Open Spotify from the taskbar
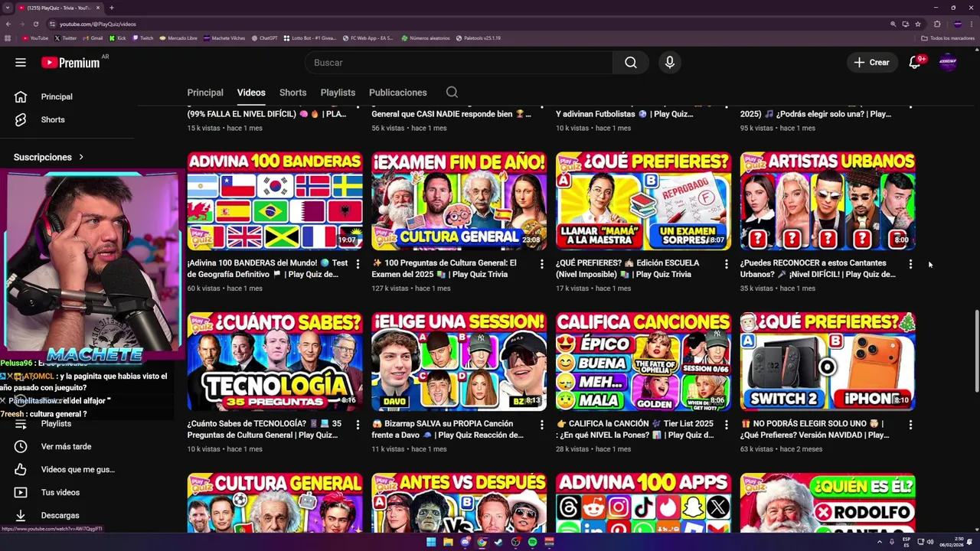 (x=532, y=542)
